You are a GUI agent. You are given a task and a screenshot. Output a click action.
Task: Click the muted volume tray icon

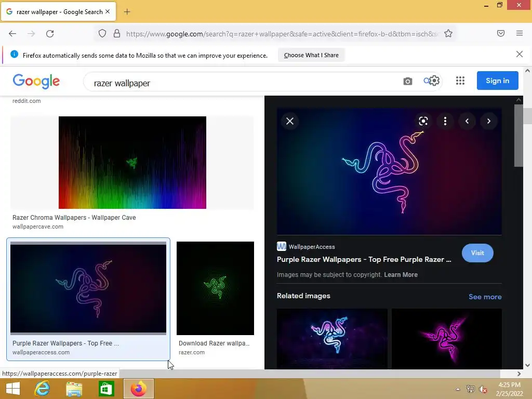[483, 389]
